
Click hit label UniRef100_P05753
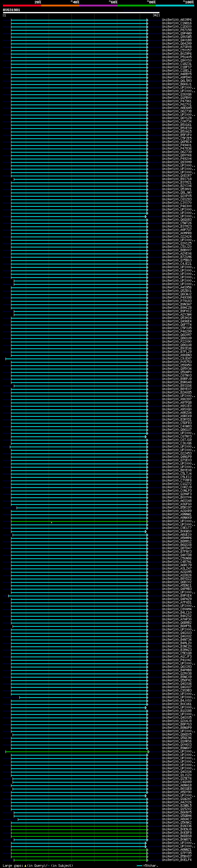(177, 362)
